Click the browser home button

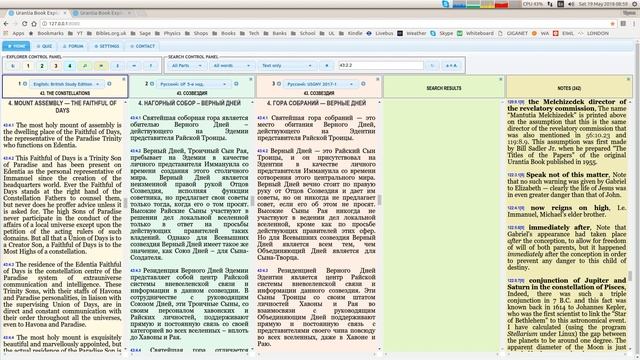(x=34, y=24)
